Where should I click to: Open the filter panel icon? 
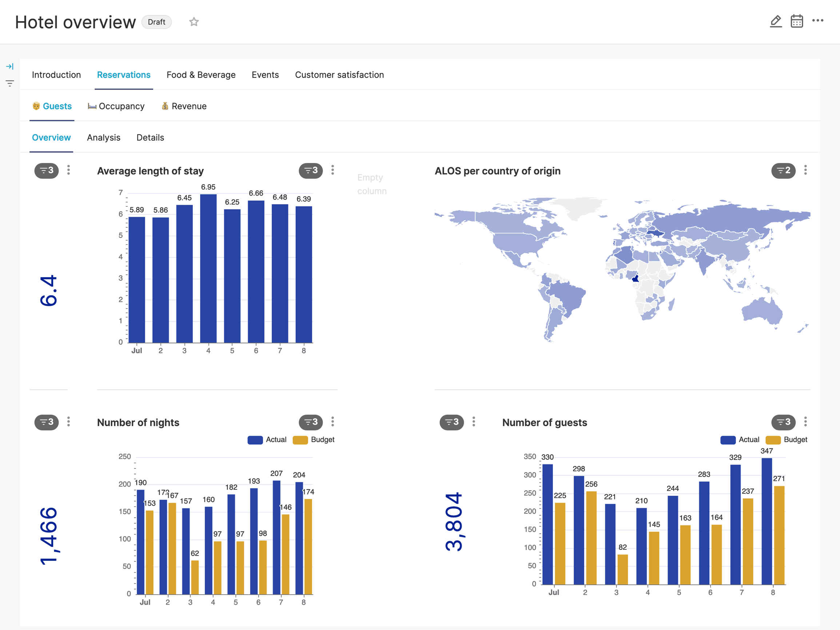click(10, 83)
